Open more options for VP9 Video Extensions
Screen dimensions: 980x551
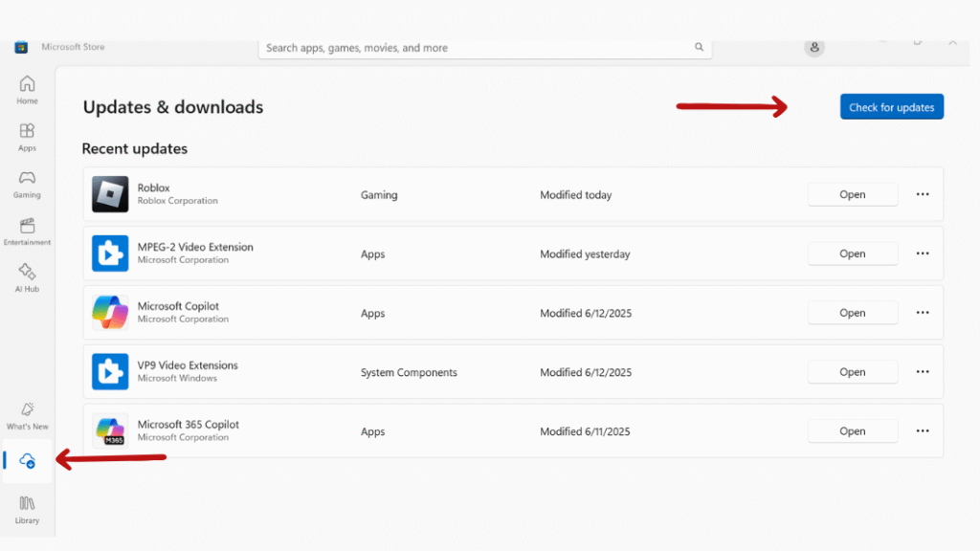click(x=923, y=372)
